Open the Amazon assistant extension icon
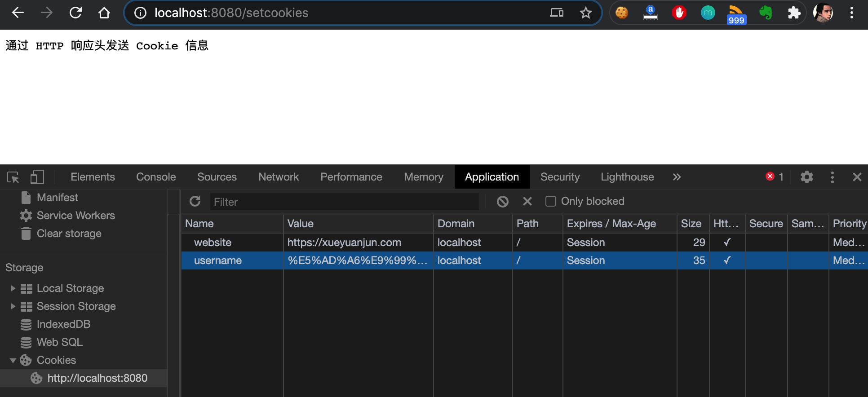This screenshot has height=397, width=868. click(x=650, y=13)
